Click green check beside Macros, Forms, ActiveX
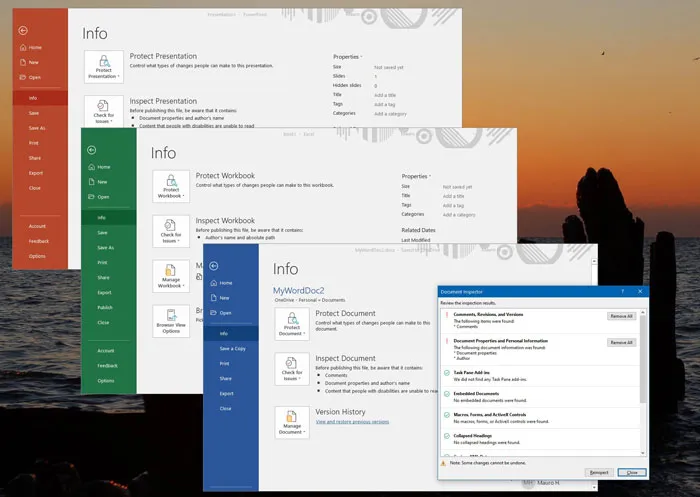Viewport: 700px width, 497px height. (446, 415)
